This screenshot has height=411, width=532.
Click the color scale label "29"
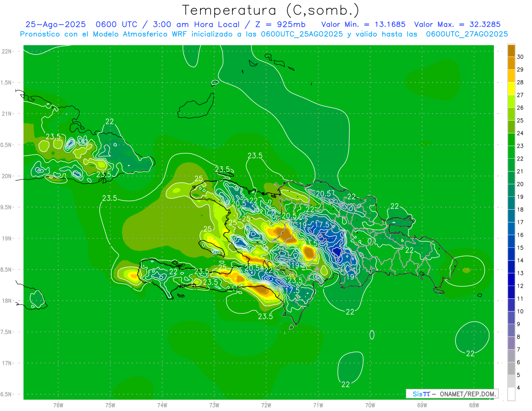[520, 70]
